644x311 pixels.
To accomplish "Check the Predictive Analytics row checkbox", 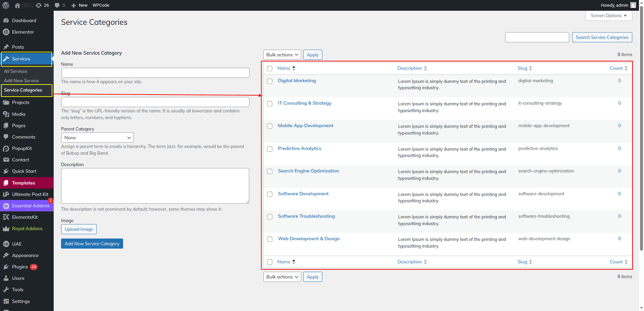I will (270, 149).
